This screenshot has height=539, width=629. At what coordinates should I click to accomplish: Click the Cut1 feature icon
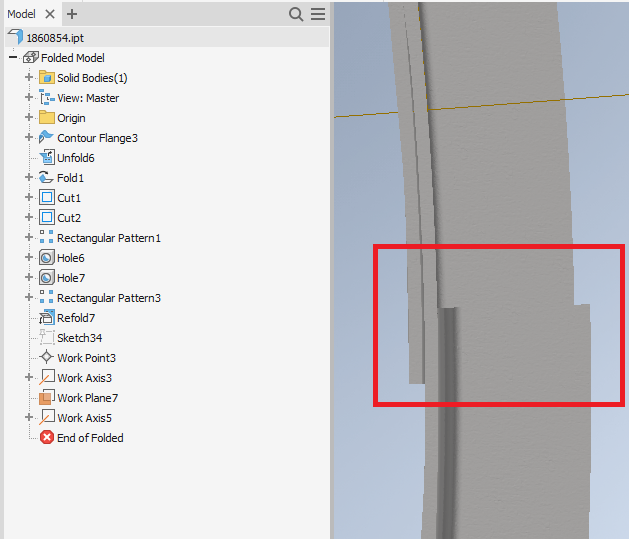click(47, 197)
